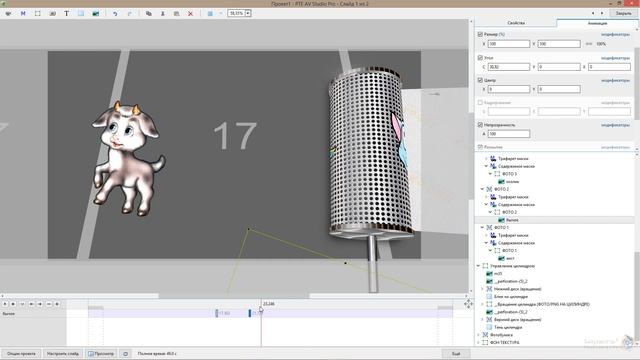Click the Непрозрачность A value field
This screenshot has height=360, width=640.
click(x=509, y=134)
